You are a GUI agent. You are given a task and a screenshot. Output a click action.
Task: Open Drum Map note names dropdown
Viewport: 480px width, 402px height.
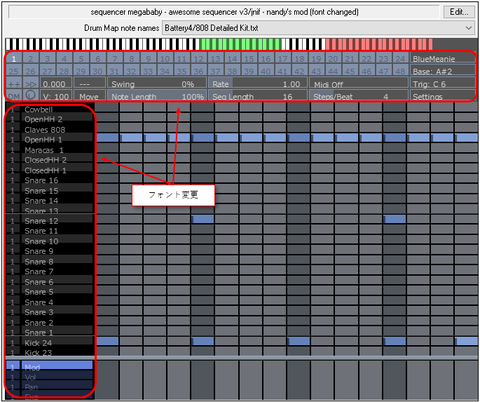[319, 28]
